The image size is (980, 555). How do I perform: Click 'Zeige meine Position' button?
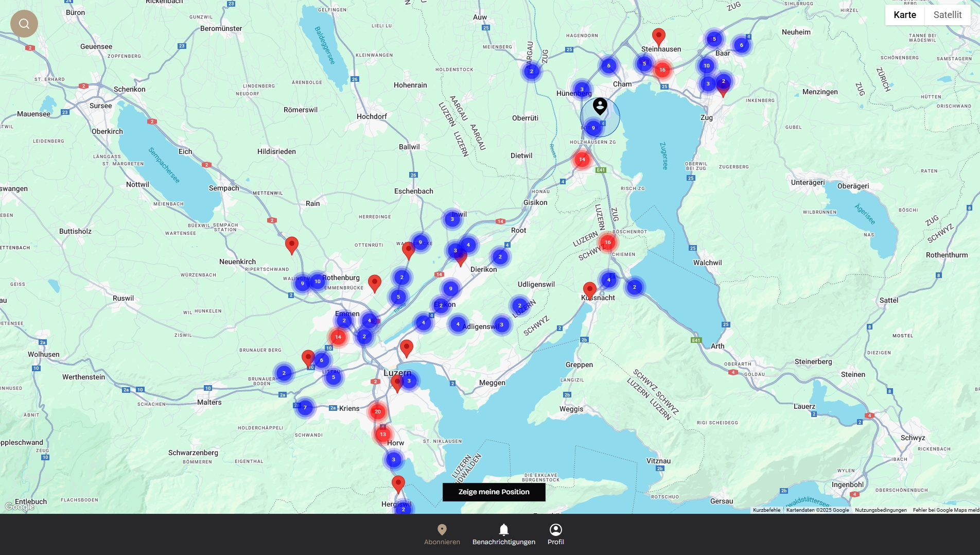[494, 492]
